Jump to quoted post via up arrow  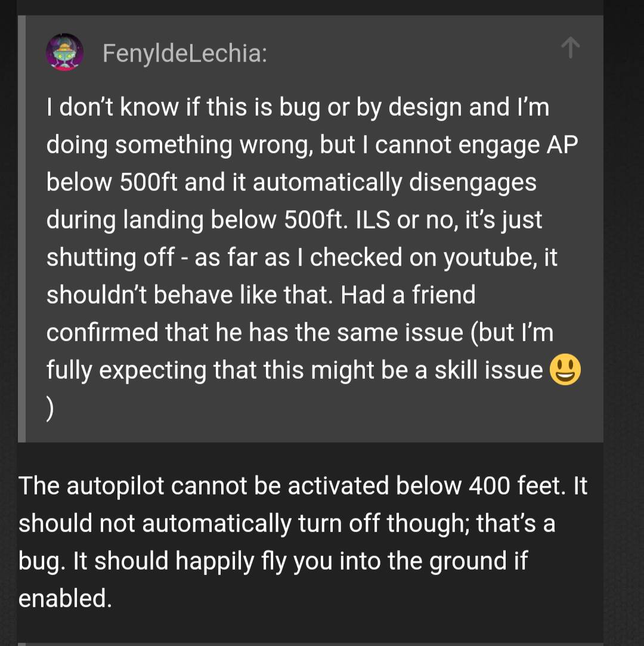(570, 47)
